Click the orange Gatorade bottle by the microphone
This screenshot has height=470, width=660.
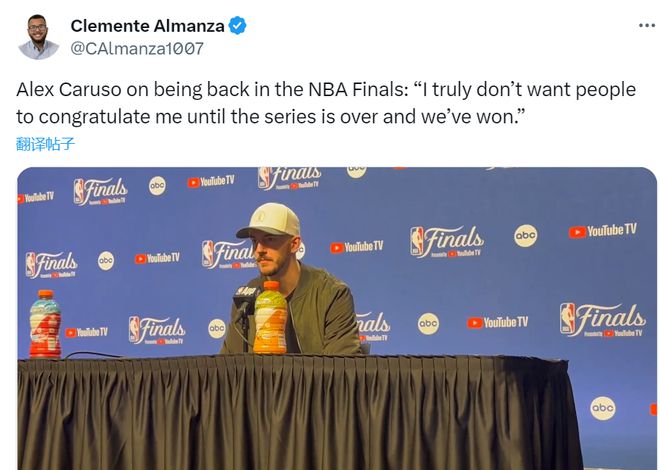tap(269, 318)
